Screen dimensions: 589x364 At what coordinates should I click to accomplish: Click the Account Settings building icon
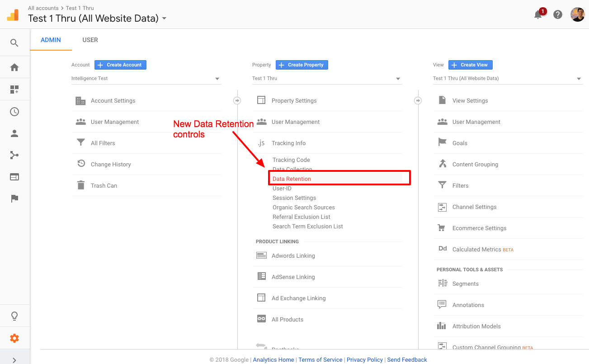[80, 101]
